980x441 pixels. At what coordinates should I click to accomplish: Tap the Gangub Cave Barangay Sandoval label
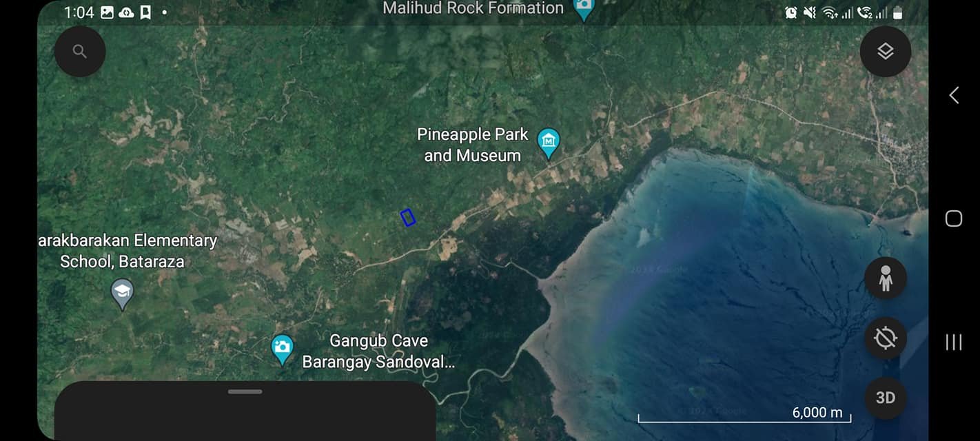coord(378,351)
